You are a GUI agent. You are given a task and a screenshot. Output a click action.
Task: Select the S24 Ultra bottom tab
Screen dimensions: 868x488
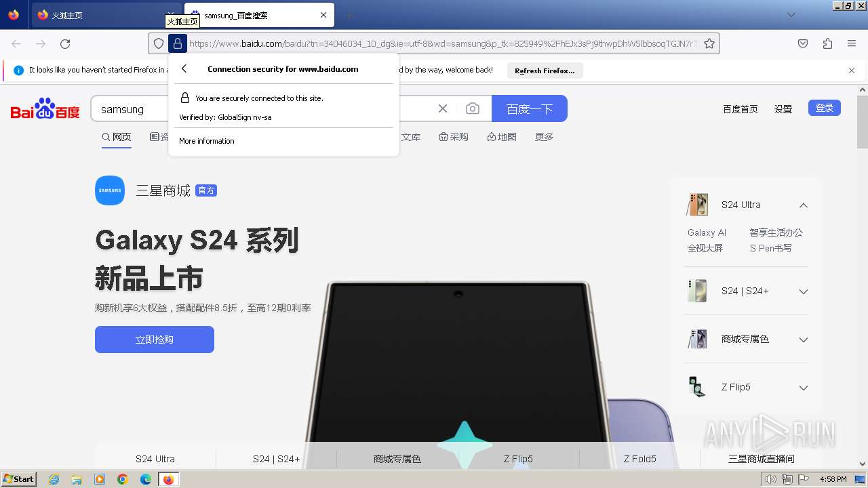[155, 459]
